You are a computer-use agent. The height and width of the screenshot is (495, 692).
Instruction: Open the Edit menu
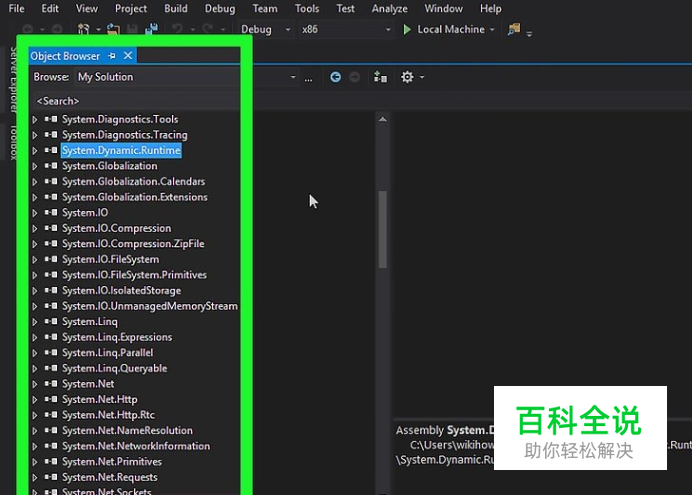[50, 8]
